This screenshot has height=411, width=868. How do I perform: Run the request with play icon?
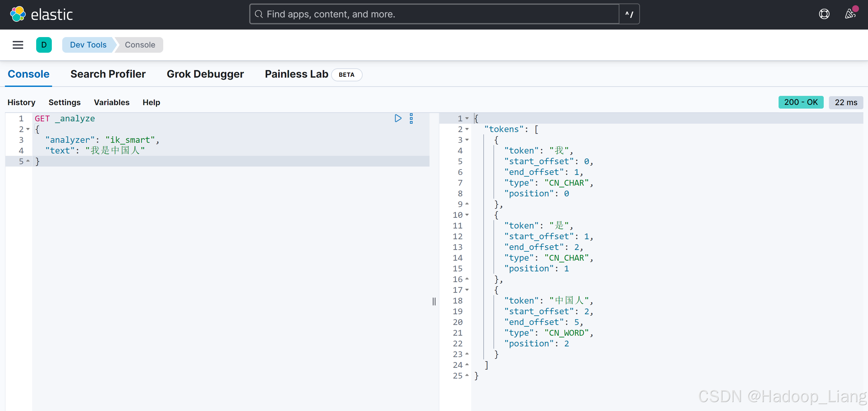(x=398, y=118)
